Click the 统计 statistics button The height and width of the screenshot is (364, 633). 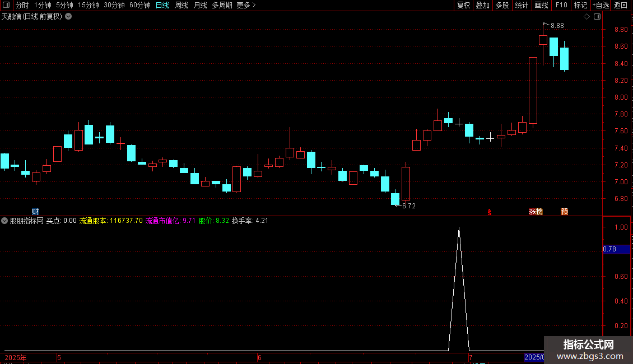[522, 5]
